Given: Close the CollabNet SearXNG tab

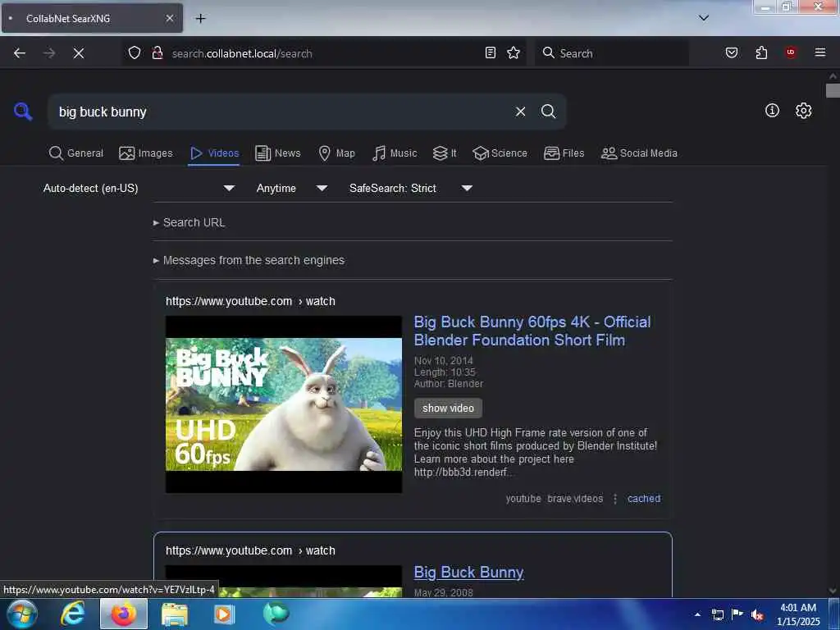Looking at the screenshot, I should pyautogui.click(x=169, y=18).
